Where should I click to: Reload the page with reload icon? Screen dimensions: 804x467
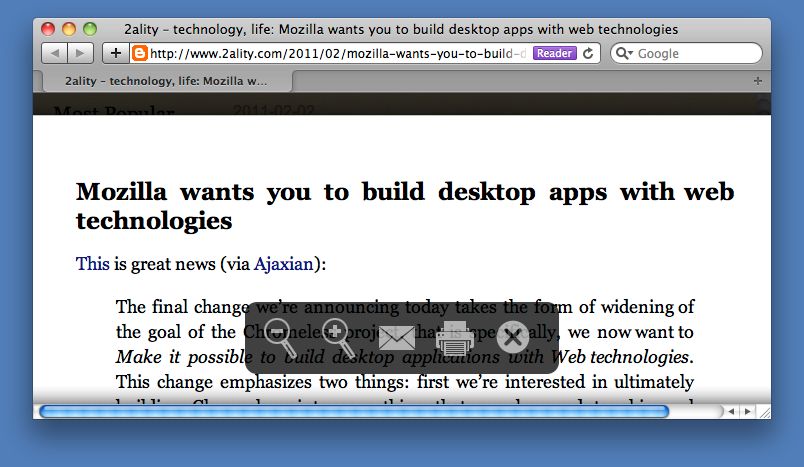pos(588,53)
